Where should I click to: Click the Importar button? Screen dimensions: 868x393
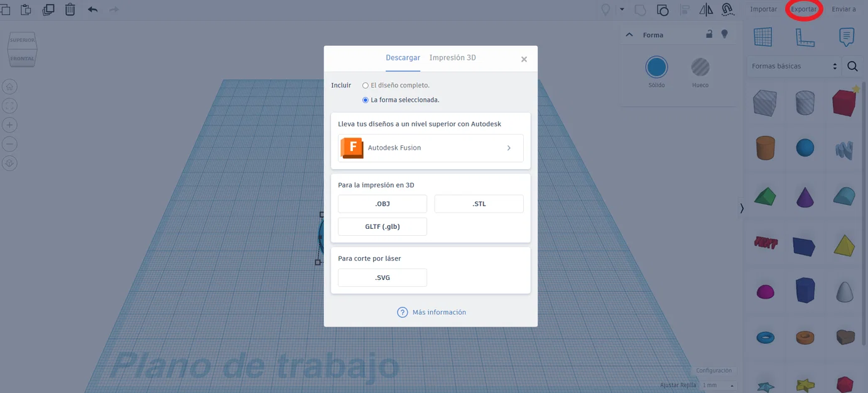click(x=764, y=9)
